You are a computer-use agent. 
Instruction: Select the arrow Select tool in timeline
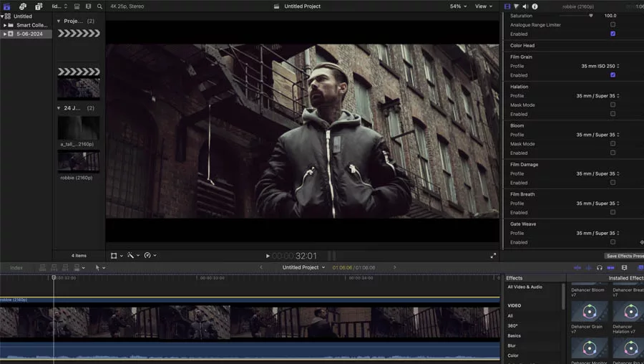coord(97,267)
